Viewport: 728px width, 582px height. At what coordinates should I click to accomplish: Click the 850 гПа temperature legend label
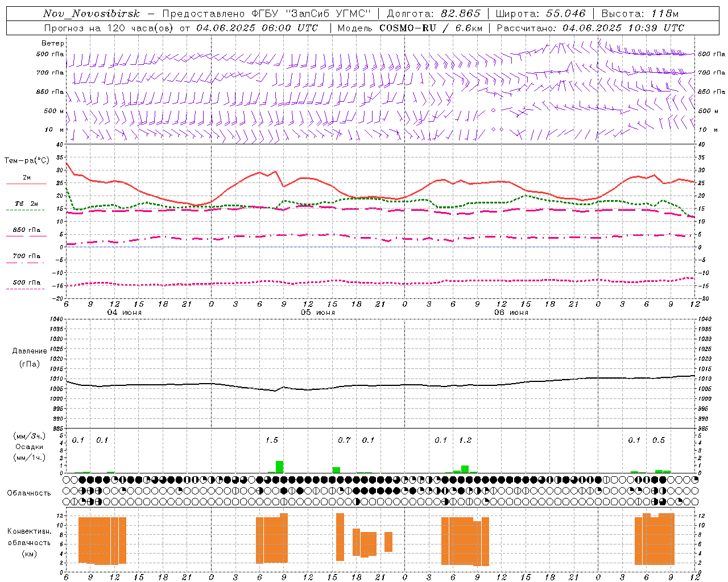(27, 230)
